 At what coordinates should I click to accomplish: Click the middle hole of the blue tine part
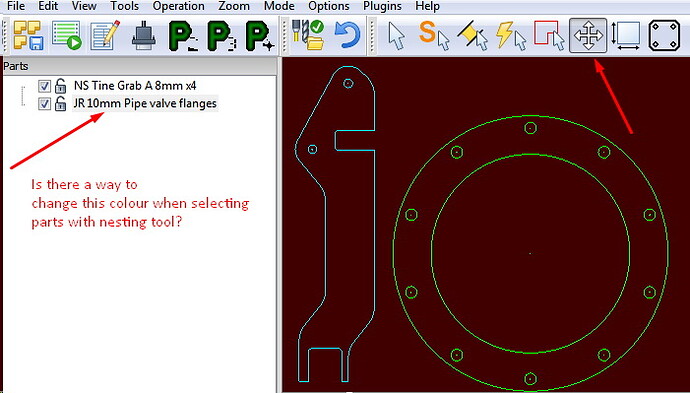coord(312,149)
